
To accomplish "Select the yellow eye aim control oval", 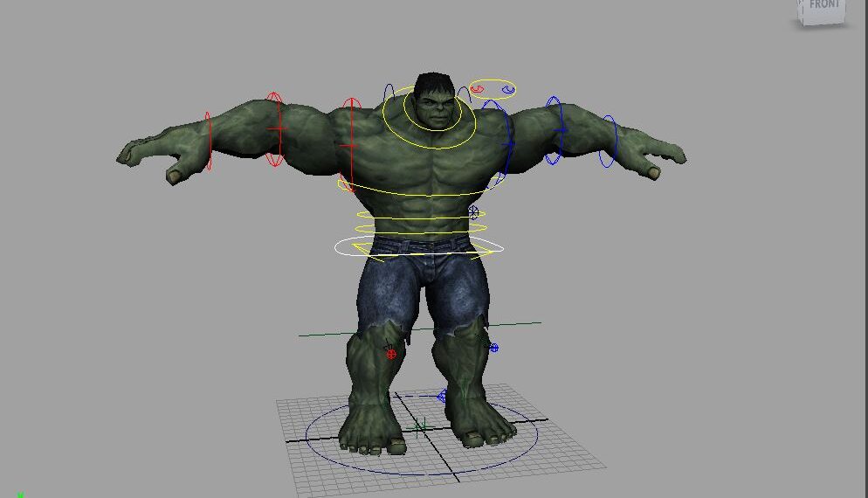I will point(493,89).
